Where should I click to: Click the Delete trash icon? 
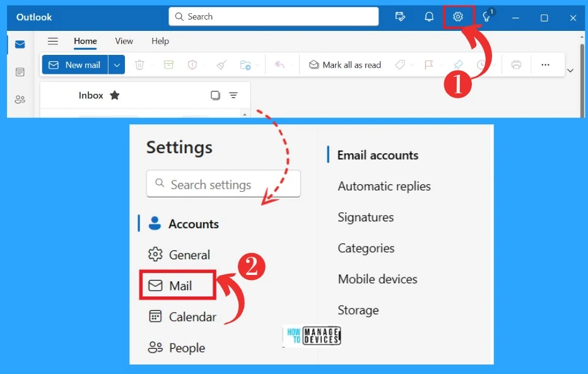click(x=139, y=65)
